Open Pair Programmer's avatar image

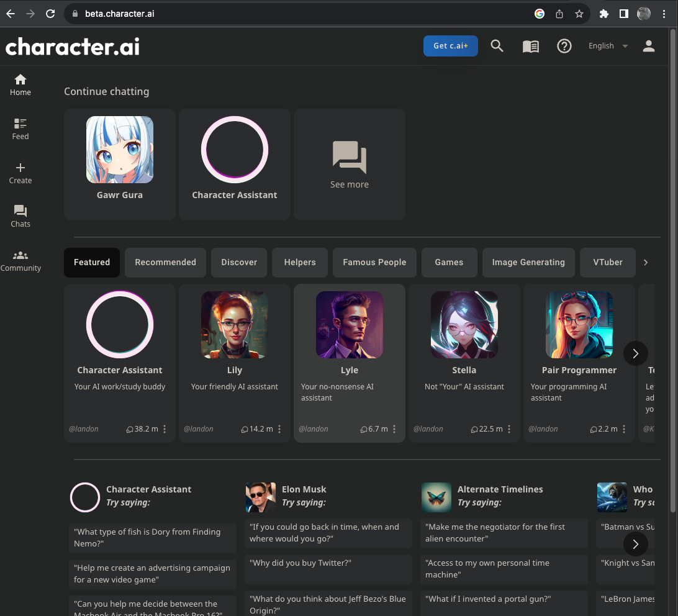pos(579,324)
